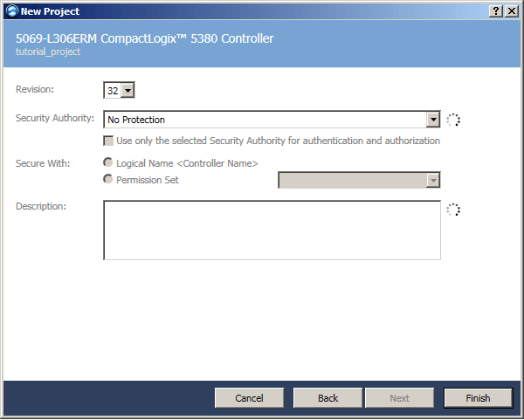Open the help question mark button
This screenshot has height=420, width=524.
click(496, 11)
